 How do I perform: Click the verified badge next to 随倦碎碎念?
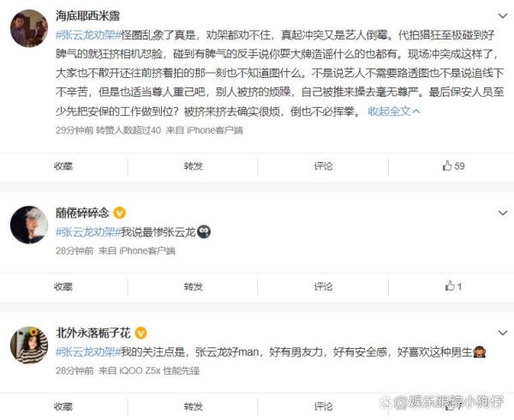[x=119, y=213]
